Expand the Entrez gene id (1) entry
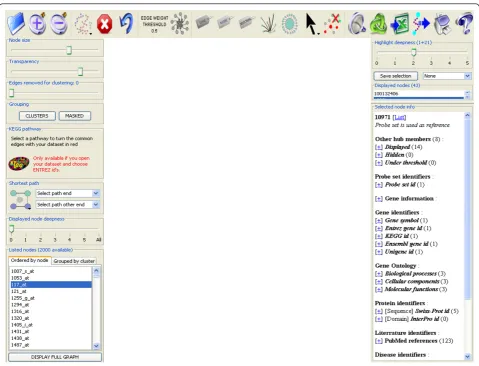This screenshot has height=366, width=479. pos(379,228)
